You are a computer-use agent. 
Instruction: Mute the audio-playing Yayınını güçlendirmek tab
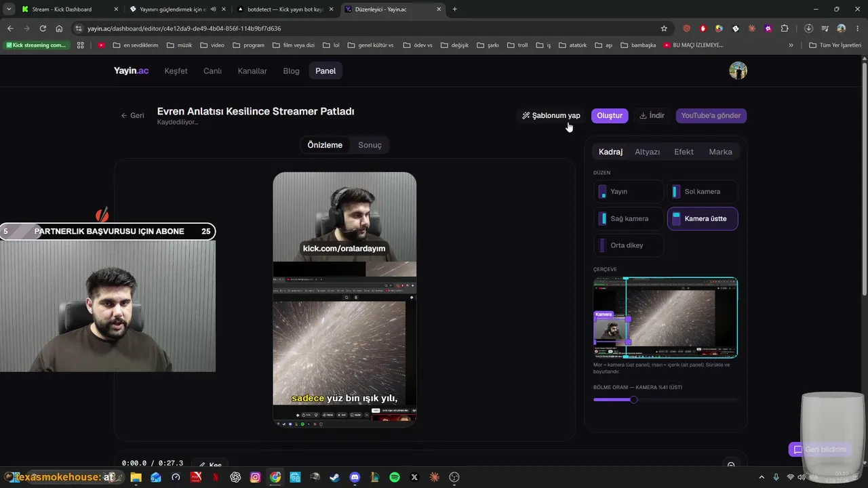coord(213,9)
